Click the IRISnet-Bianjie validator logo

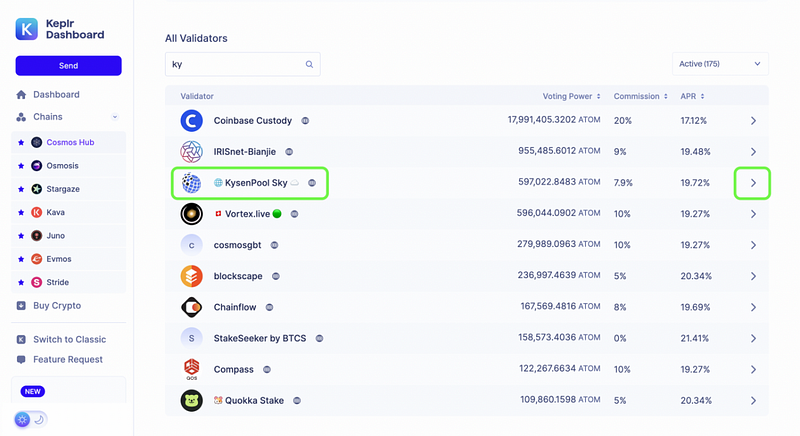click(191, 152)
